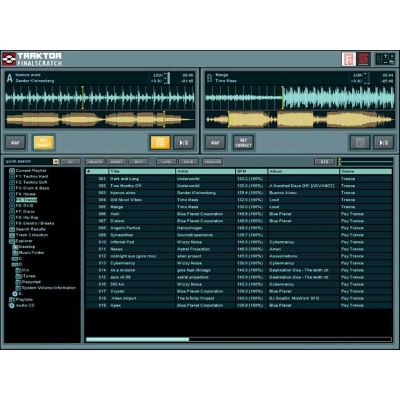The width and height of the screenshot is (400, 400).
Task: Click the F9: Electro / Breaks playlist icon
Action: (x=12, y=223)
